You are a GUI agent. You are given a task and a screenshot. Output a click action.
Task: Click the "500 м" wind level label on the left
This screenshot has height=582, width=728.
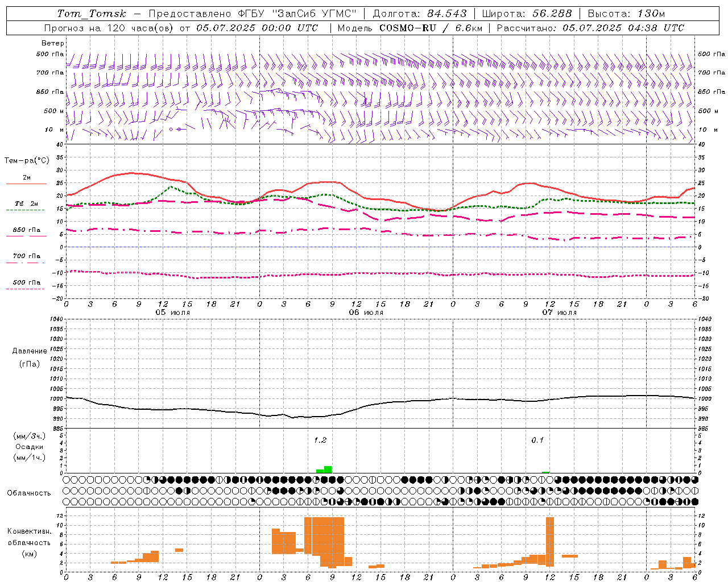pos(54,111)
